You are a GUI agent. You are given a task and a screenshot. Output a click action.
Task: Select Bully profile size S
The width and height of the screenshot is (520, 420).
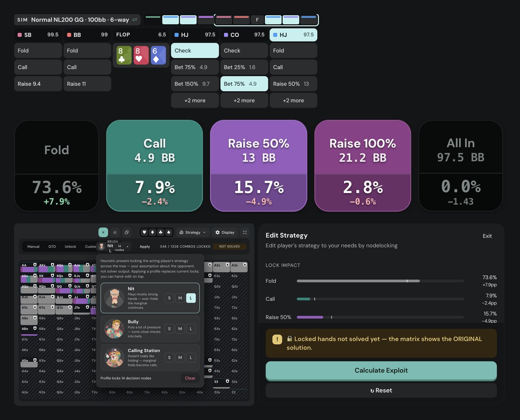pos(169,329)
